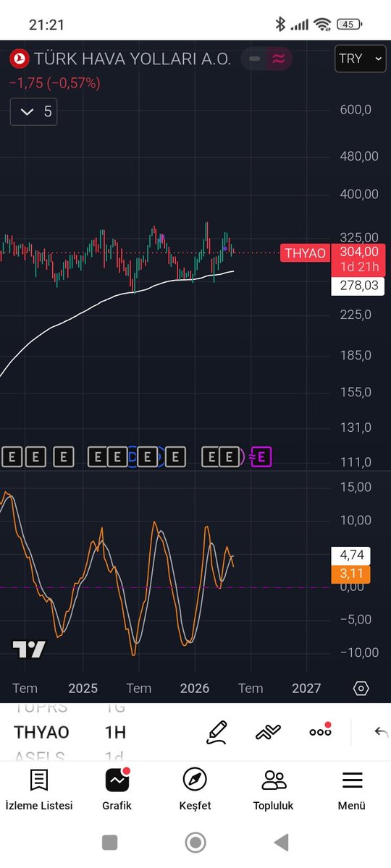Tap the 111,0 price axis value

356,462
